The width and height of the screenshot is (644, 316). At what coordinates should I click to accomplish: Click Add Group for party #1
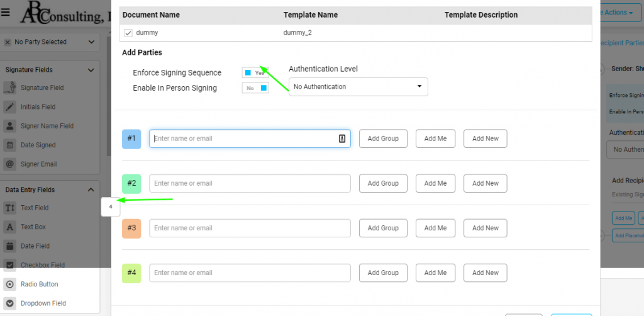(x=383, y=138)
